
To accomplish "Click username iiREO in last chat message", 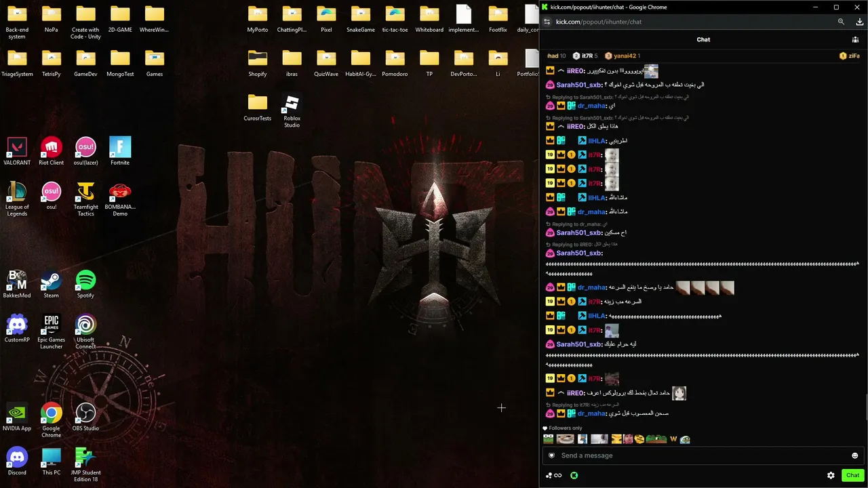I will [x=576, y=393].
